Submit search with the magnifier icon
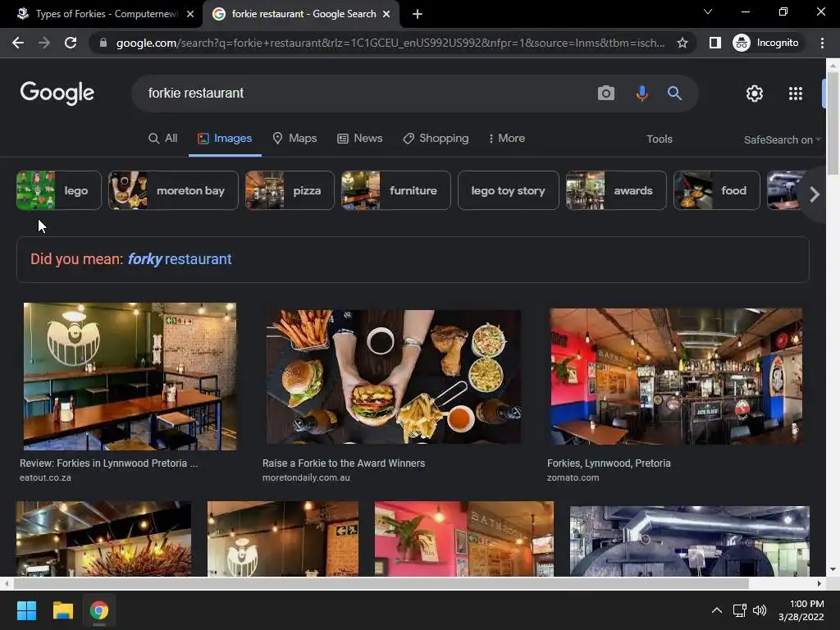This screenshot has height=630, width=840. pyautogui.click(x=674, y=94)
